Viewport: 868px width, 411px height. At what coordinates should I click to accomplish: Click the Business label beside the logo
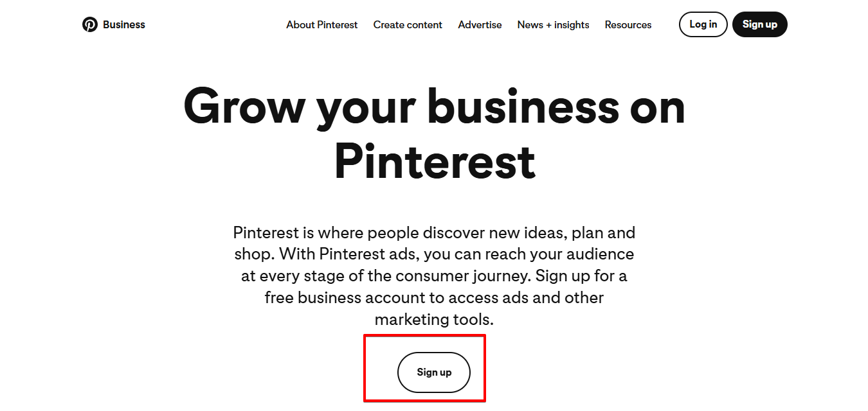[124, 24]
